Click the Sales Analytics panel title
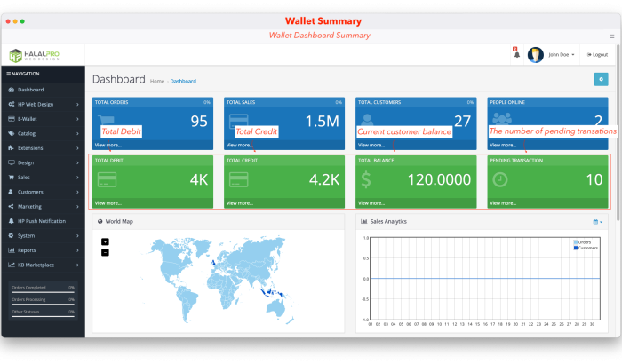This screenshot has height=364, width=622. tap(388, 222)
